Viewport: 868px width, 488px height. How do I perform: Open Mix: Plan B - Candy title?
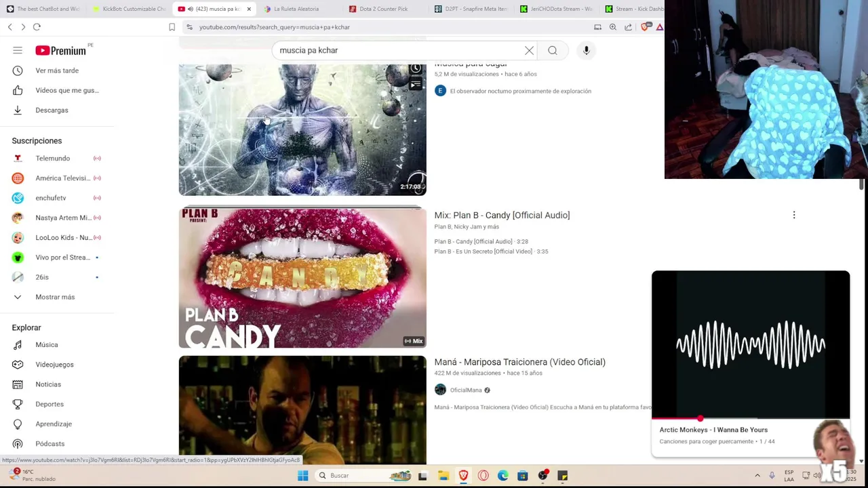pyautogui.click(x=502, y=216)
